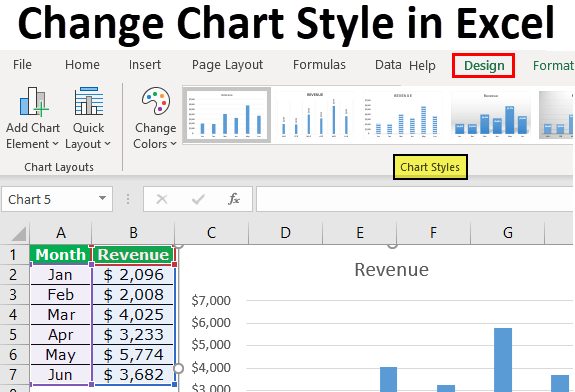Select all cells using corner triangle
Viewport: 575px width, 392px height.
[x=19, y=234]
